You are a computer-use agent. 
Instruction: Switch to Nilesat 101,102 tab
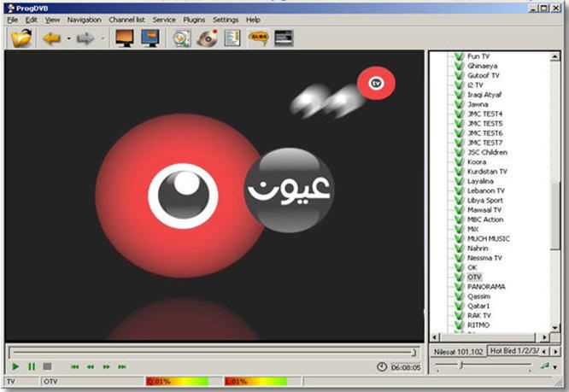458,352
